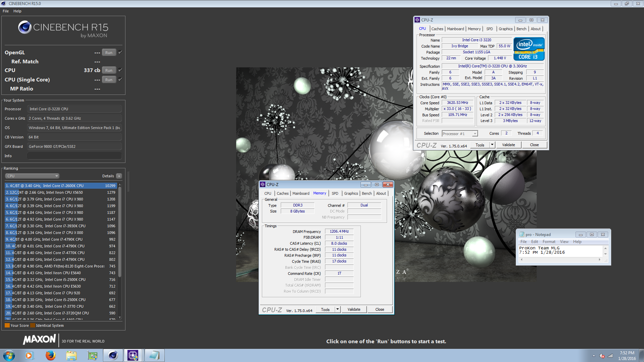Open the Notepad Format menu
This screenshot has width=644, height=362.
pos(549,242)
